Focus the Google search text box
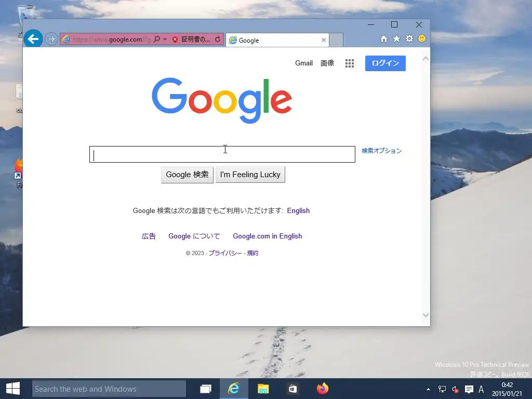Viewport: 532px width, 399px height. coord(222,154)
